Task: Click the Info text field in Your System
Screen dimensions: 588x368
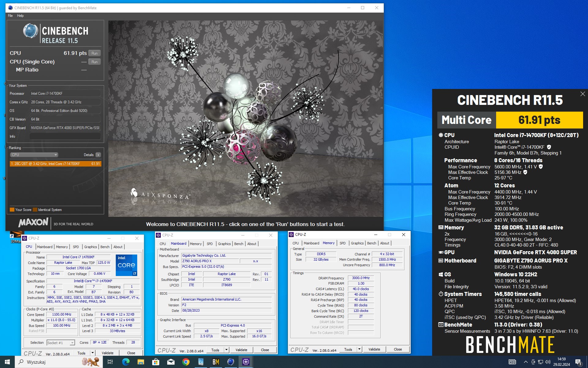Action: click(x=65, y=136)
